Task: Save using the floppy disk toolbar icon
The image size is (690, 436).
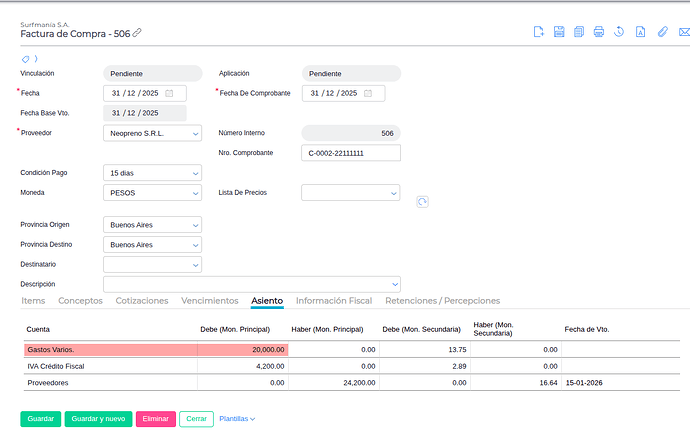Action: pos(559,32)
